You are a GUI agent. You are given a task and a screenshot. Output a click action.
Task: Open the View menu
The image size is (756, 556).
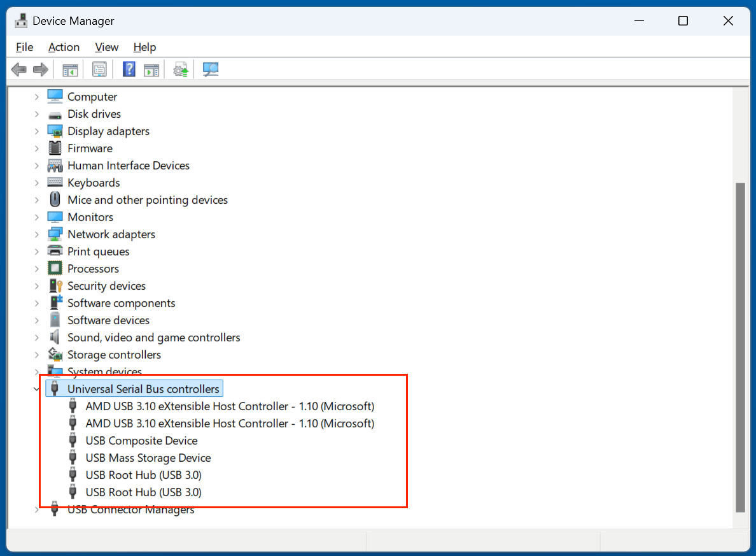click(x=106, y=46)
